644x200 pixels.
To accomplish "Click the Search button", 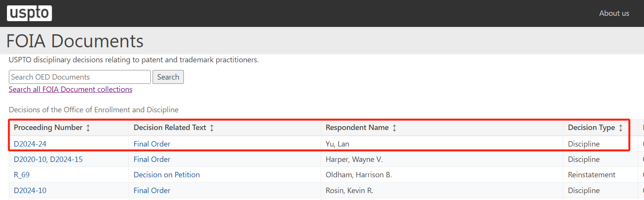I will pyautogui.click(x=168, y=77).
